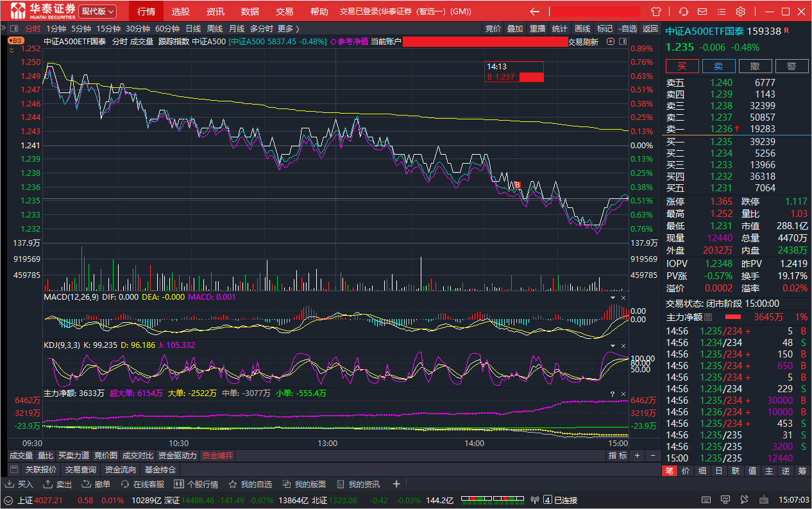Open online customer service headset icon
Screen dimensions: 812x509
pyautogui.click(x=684, y=12)
